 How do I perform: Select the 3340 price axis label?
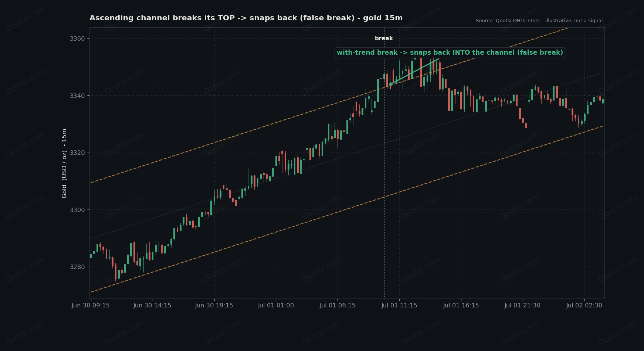pyautogui.click(x=77, y=96)
